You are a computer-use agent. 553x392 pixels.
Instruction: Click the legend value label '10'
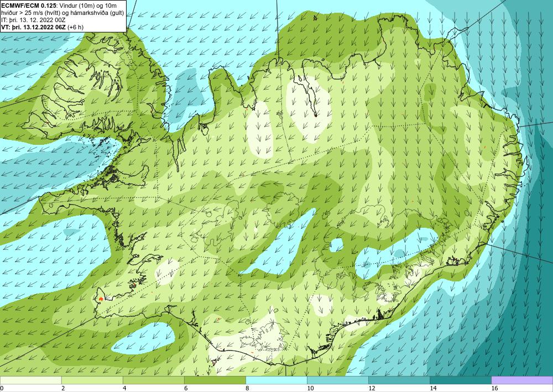(310, 388)
